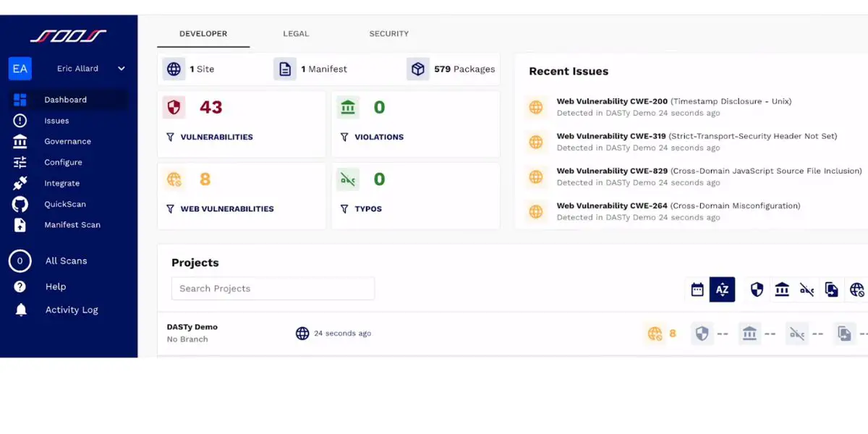
Task: Open the Web Vulnerabilities filter funnel
Action: (x=171, y=209)
